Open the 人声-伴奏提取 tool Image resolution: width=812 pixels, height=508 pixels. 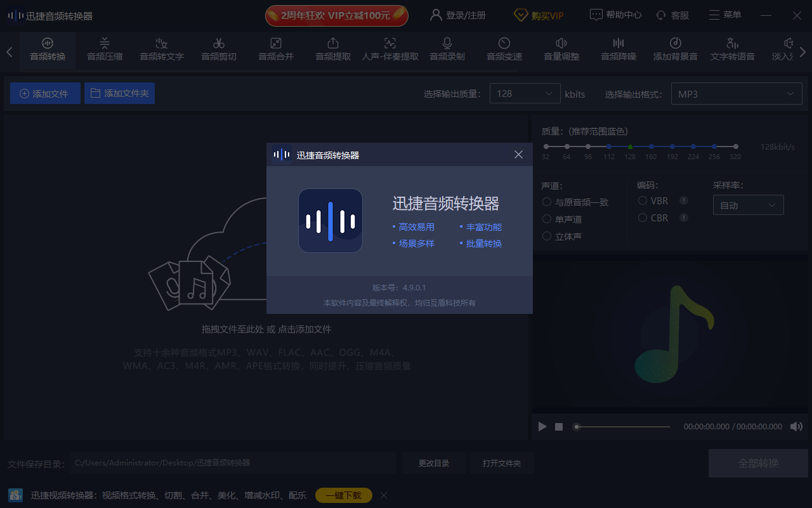click(x=390, y=50)
